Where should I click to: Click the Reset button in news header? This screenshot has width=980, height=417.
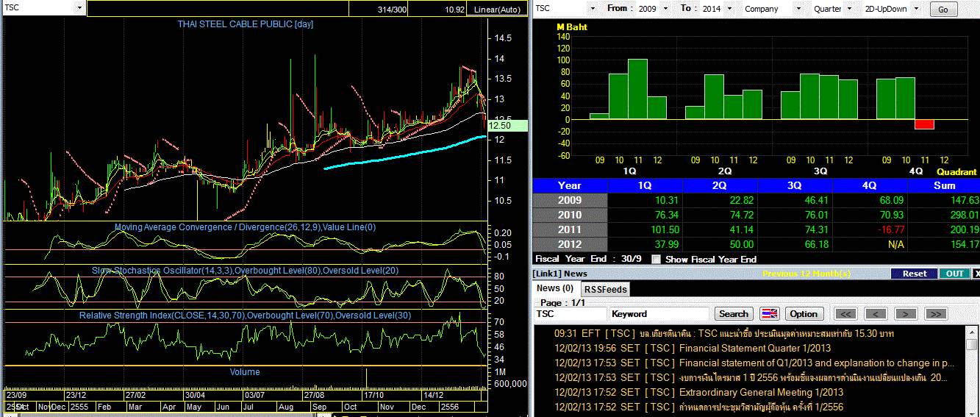[914, 274]
